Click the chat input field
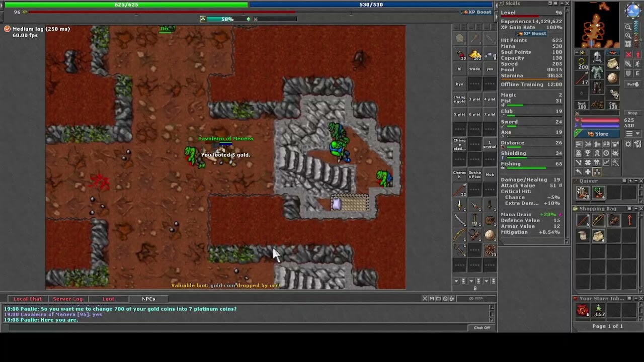 click(239, 328)
